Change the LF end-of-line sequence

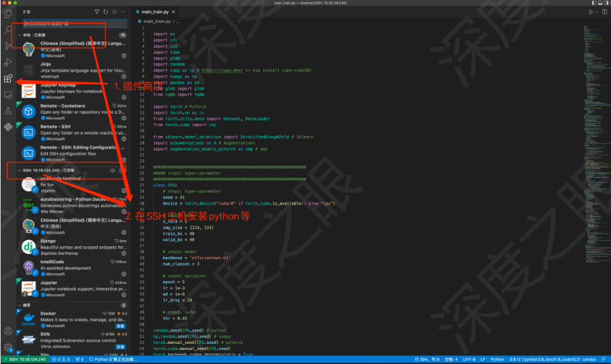[x=483, y=359]
